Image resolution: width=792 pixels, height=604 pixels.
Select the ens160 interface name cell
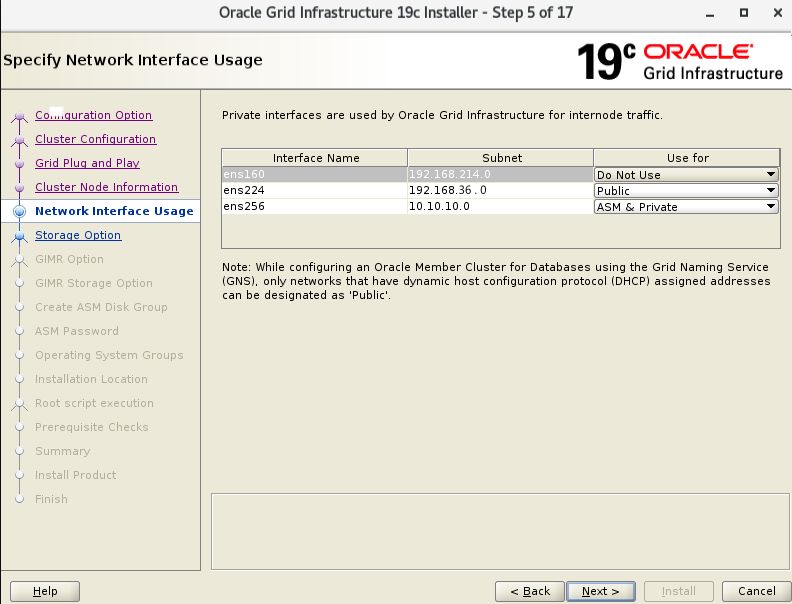(314, 175)
